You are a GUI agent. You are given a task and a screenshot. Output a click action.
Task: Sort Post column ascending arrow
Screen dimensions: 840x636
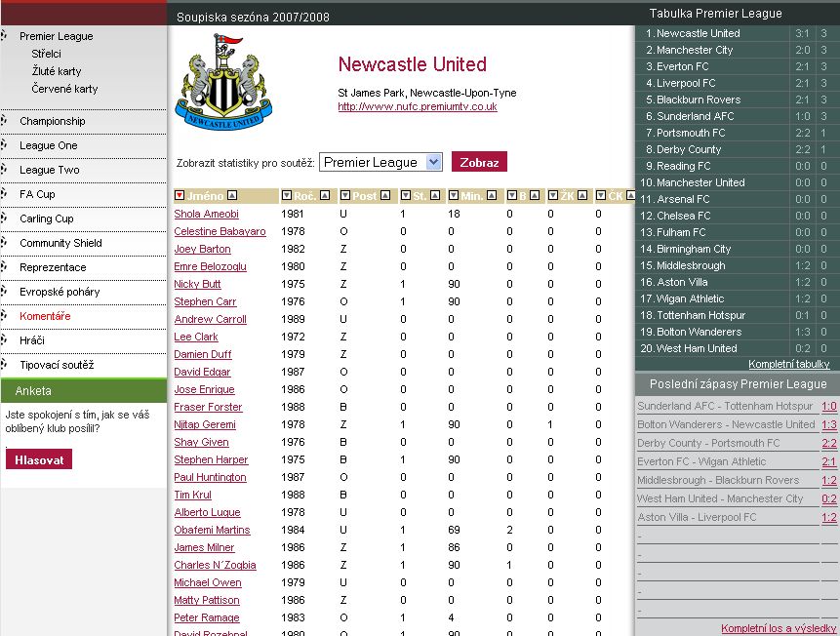click(x=385, y=195)
